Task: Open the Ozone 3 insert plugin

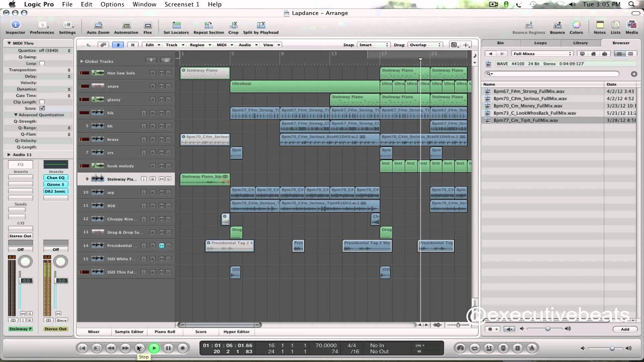Action: tap(55, 185)
